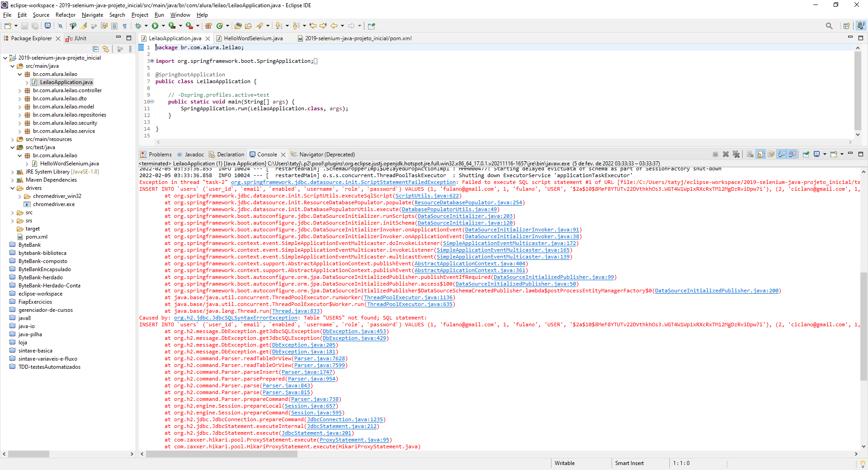Click Remove Launch in Console toolbar
The height and width of the screenshot is (470, 868).
[x=726, y=154]
